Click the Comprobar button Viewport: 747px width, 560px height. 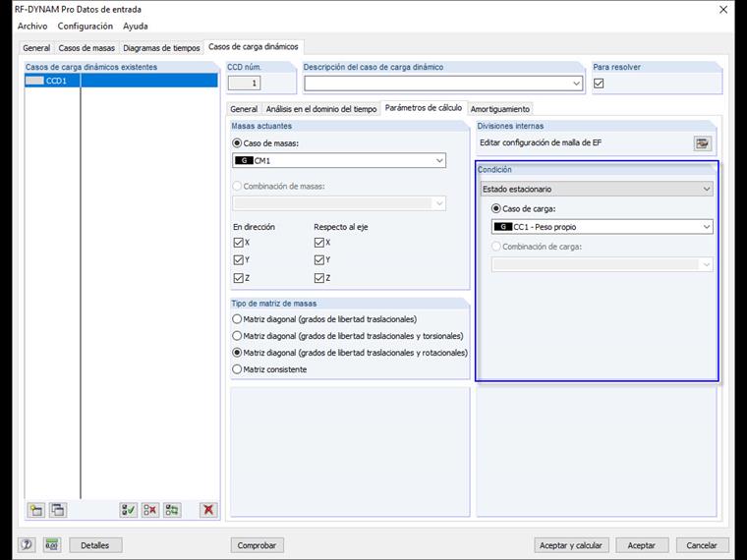tap(257, 545)
